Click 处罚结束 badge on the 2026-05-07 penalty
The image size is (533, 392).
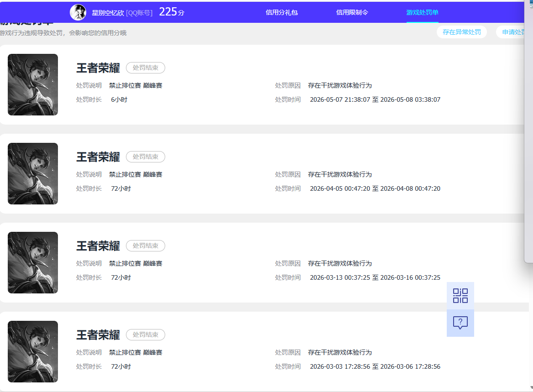[x=146, y=68]
